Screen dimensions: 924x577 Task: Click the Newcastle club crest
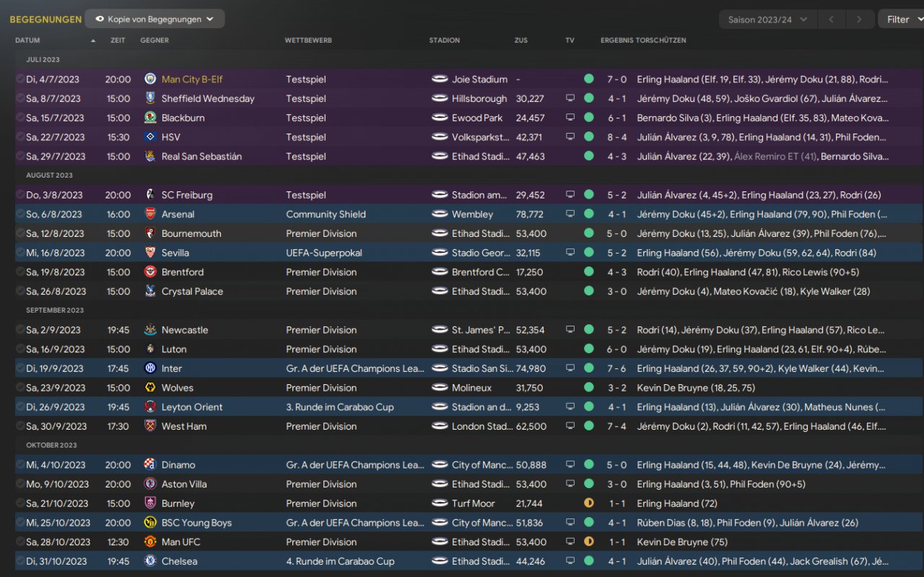click(x=150, y=330)
